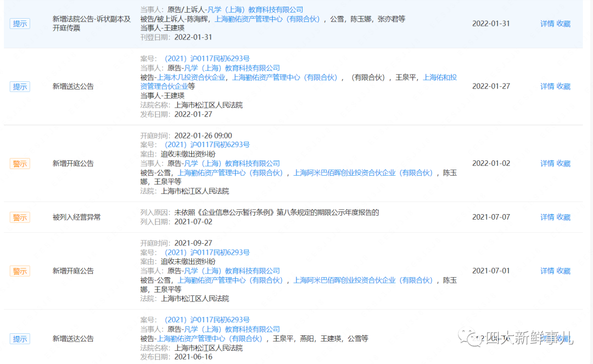The width and height of the screenshot is (593, 364).
Task: Click 收藏 on the 2022-01-31 row
Action: 563,24
